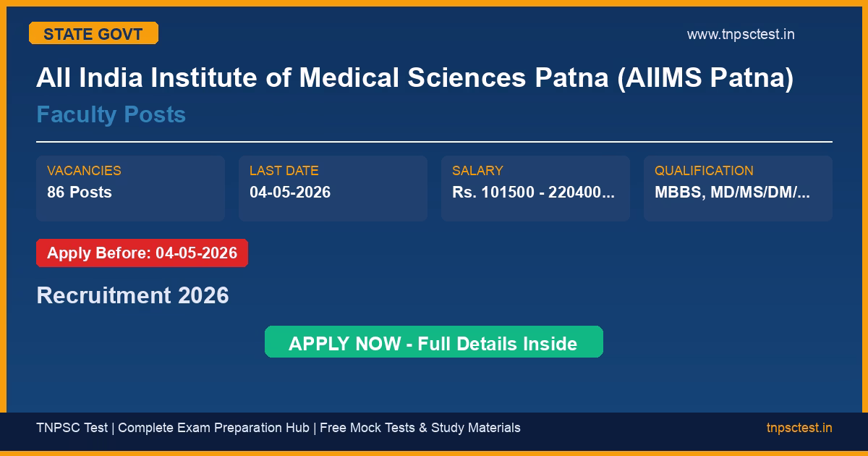Click the Recruitment 2026 heading
Viewport: 868px width, 456px height.
132,295
